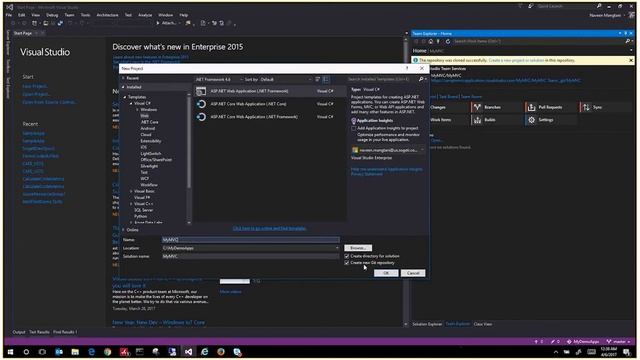Open the Architecture menu
The image size is (640, 360).
click(x=107, y=15)
